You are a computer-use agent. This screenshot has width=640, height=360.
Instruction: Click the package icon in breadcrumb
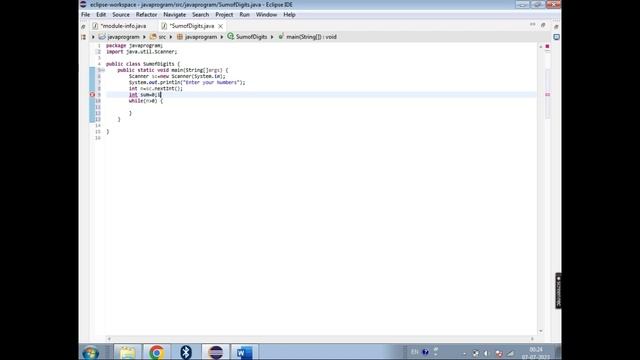click(x=180, y=37)
